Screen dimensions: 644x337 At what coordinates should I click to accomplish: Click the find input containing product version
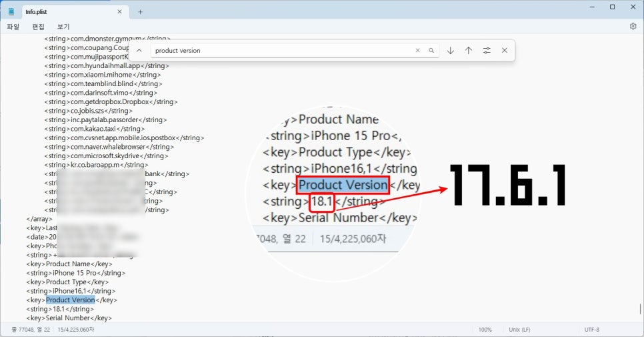click(x=280, y=50)
